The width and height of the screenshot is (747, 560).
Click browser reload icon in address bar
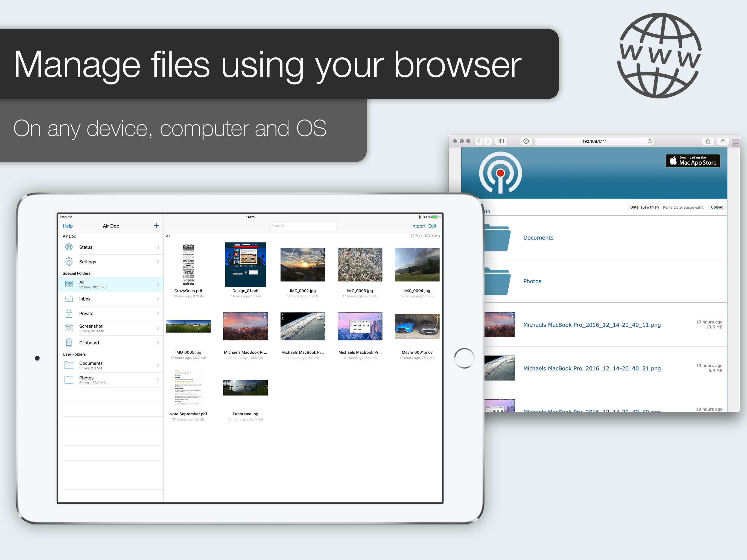(x=649, y=141)
